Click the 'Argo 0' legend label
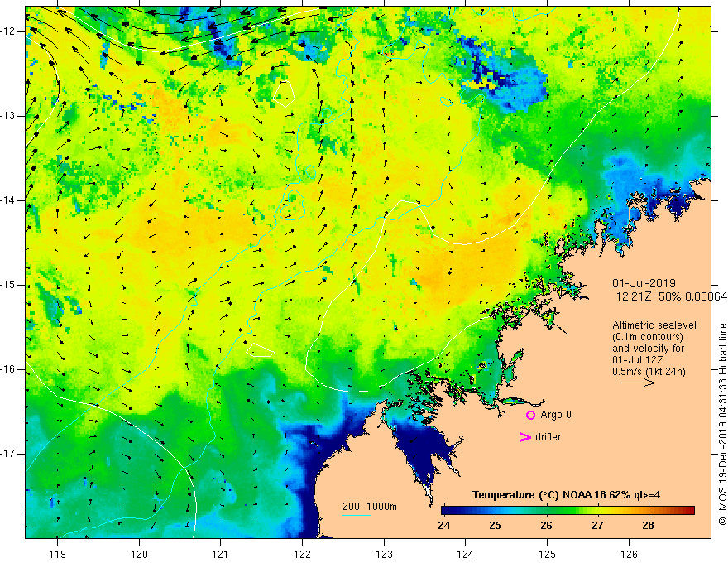Image resolution: width=728 pixels, height=563 pixels. 556,415
